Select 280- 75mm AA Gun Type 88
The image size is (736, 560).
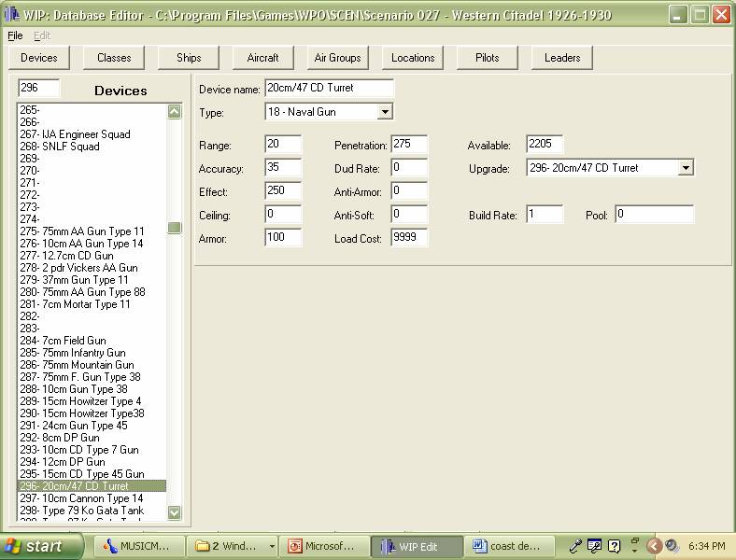click(x=92, y=292)
